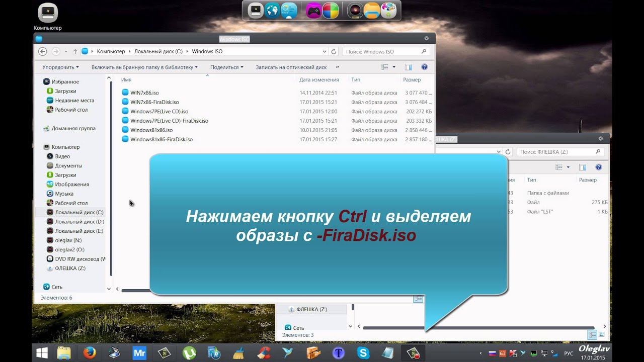Open the globe browser icon in the dock

(272, 10)
